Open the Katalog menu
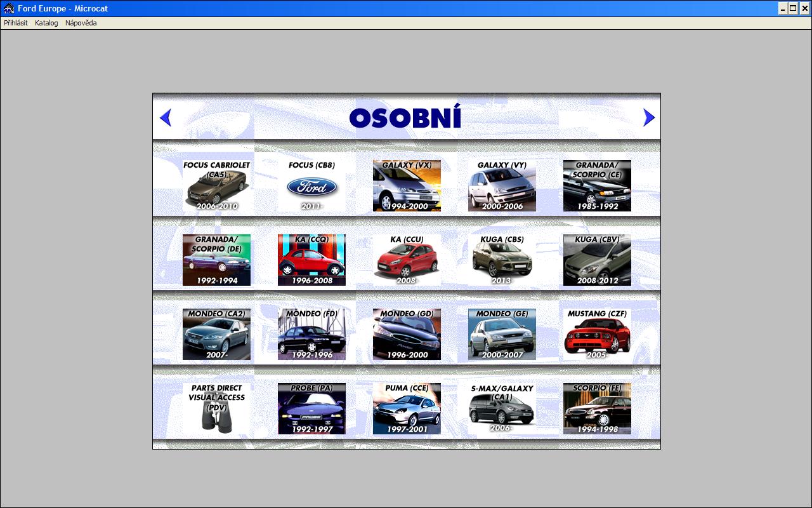The width and height of the screenshot is (812, 508). click(46, 23)
